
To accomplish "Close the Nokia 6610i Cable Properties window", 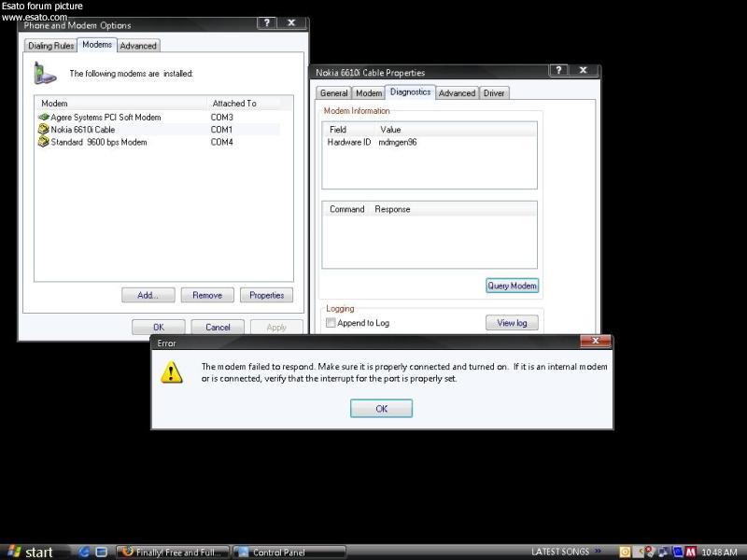I will pos(583,71).
